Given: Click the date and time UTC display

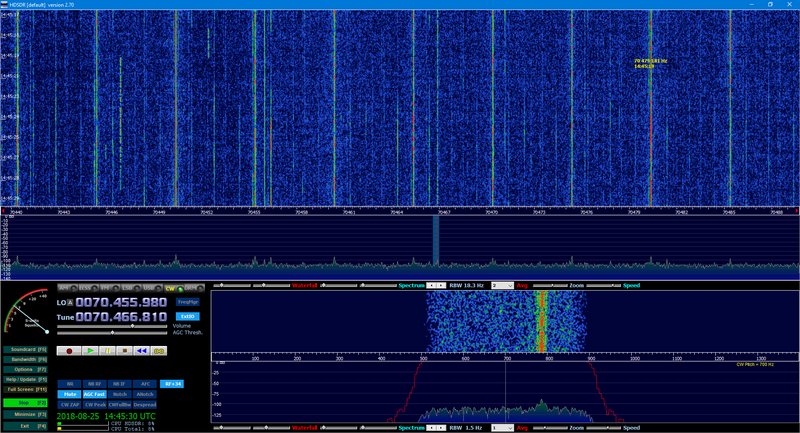Looking at the screenshot, I should [x=106, y=416].
